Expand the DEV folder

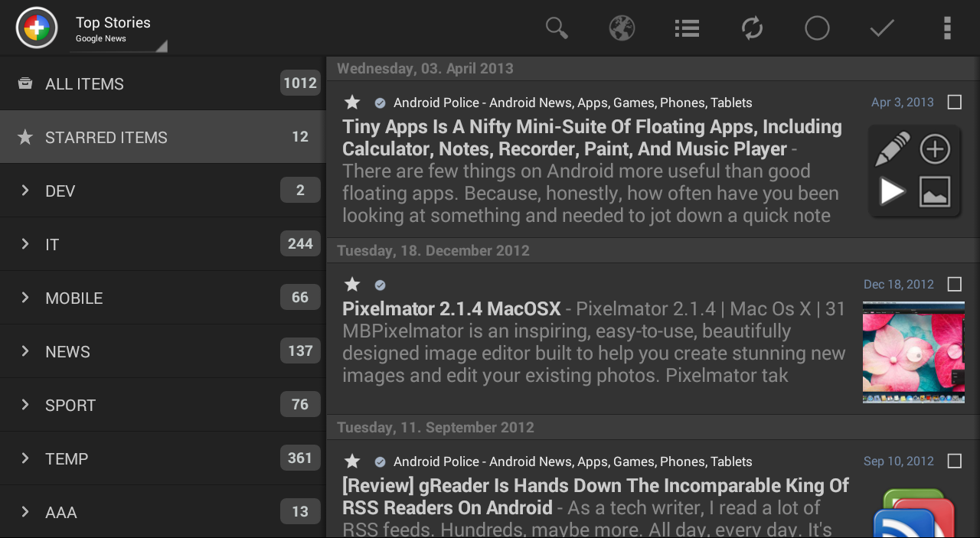(24, 190)
